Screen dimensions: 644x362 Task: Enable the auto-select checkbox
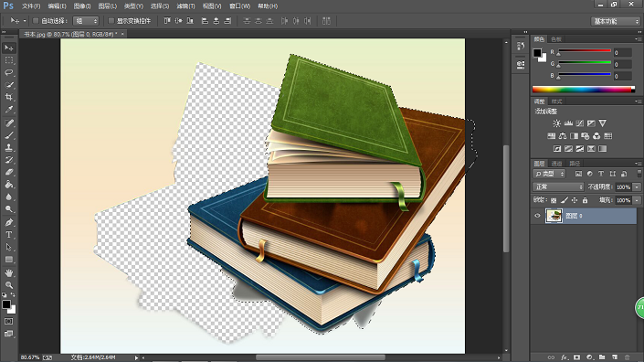pos(36,20)
